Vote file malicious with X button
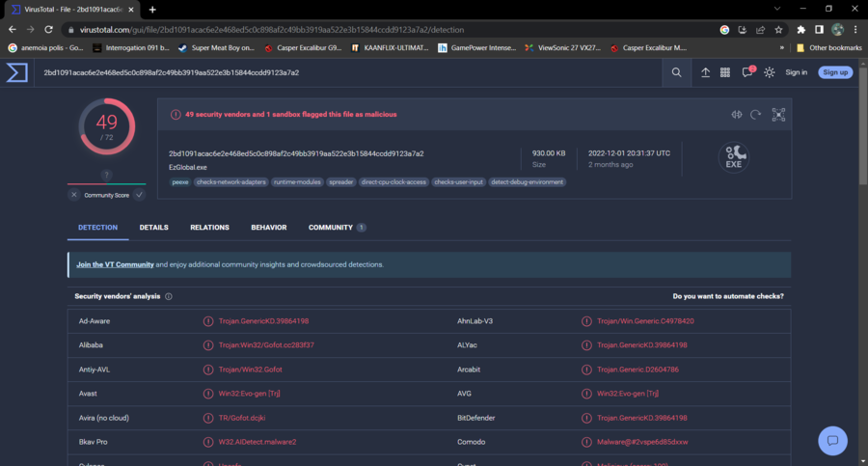This screenshot has width=868, height=466. pos(74,195)
